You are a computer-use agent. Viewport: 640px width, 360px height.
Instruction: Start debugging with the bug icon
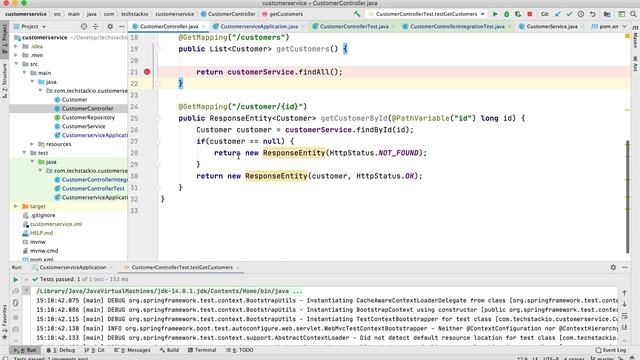point(507,14)
